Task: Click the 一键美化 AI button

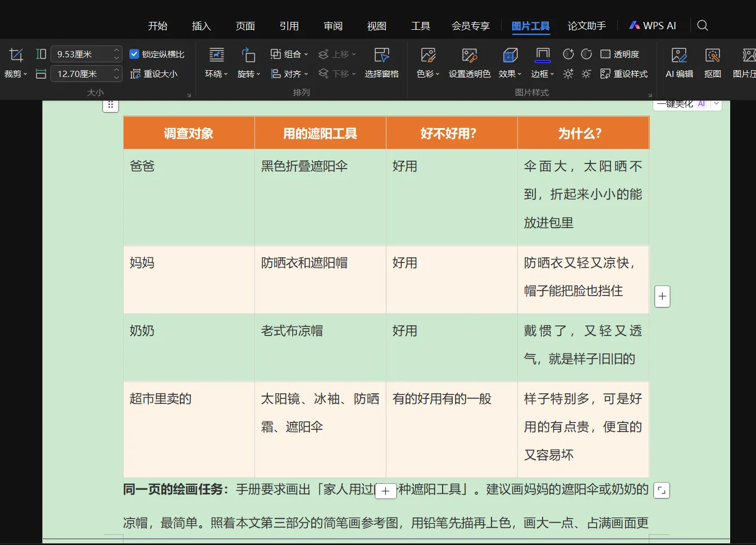Action: click(681, 104)
